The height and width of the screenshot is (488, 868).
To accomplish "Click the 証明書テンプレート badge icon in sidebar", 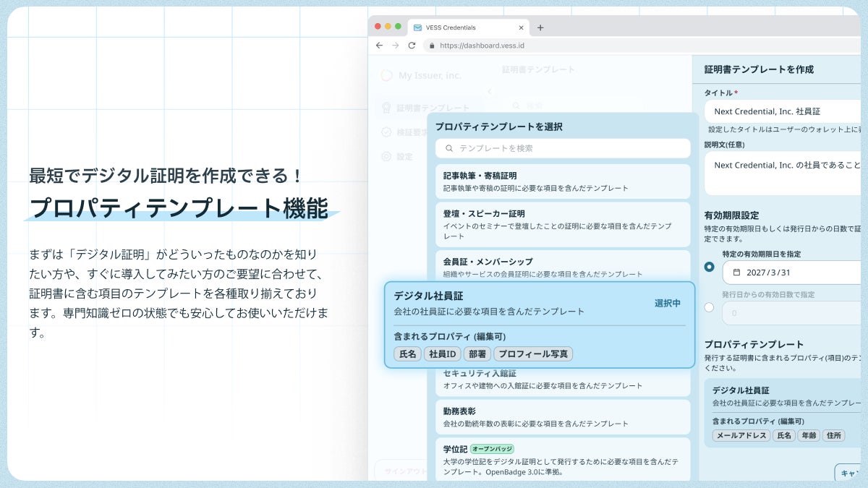I will (x=386, y=108).
